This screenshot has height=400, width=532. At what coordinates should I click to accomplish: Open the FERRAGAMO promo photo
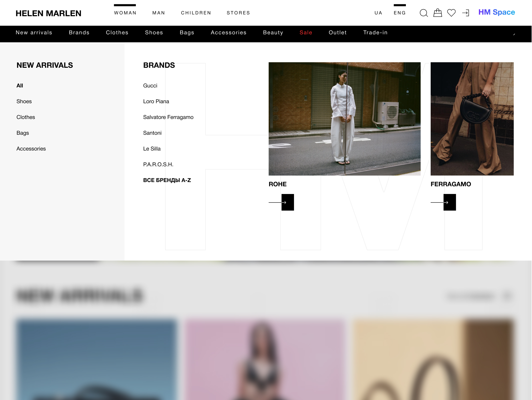[x=472, y=119]
